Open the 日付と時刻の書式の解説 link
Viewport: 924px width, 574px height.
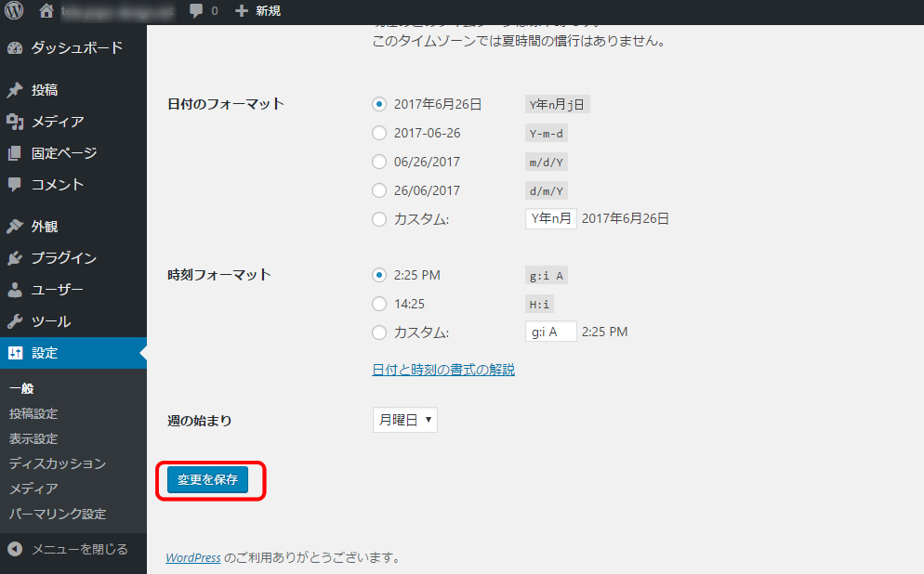tap(442, 369)
